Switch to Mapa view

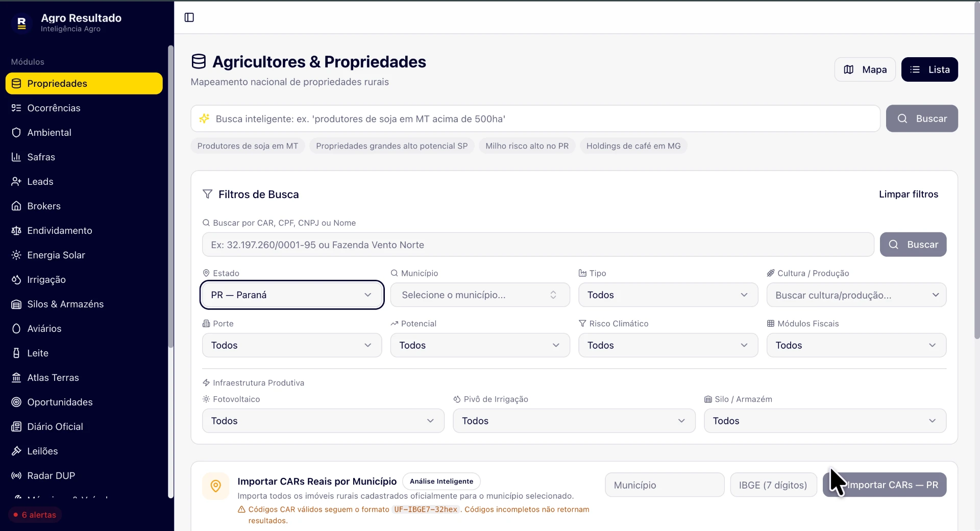865,69
